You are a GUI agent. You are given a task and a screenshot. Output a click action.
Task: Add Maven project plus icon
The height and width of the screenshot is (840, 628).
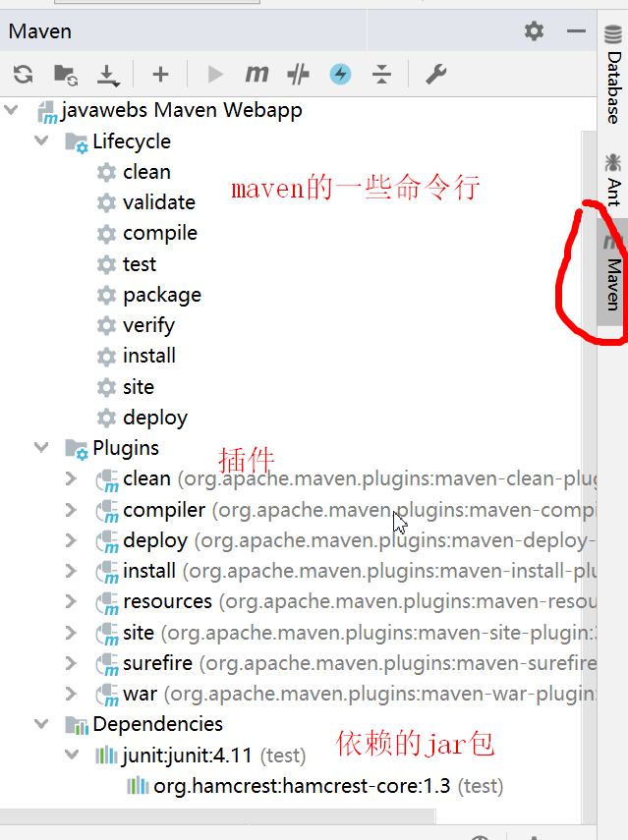[x=160, y=74]
